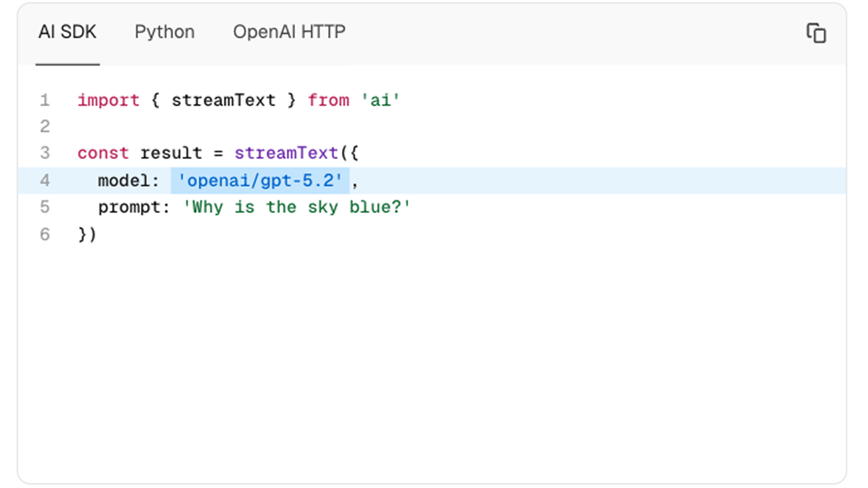Click line number 5 in the gutter
Viewport: 868px width, 488px height.
(45, 207)
